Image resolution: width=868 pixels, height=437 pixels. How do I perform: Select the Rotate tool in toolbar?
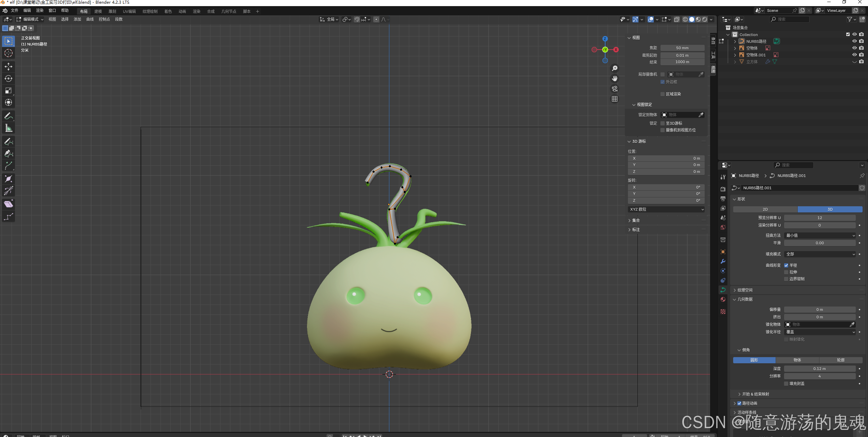pyautogui.click(x=8, y=78)
